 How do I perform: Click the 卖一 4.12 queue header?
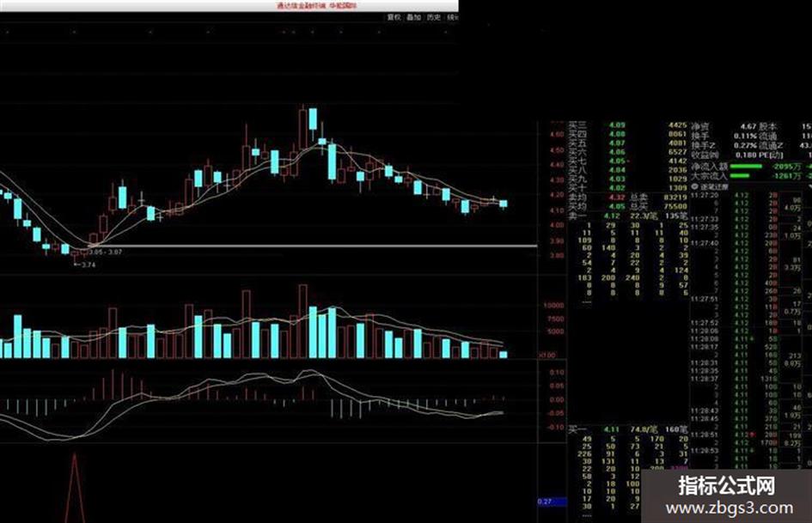tap(627, 216)
